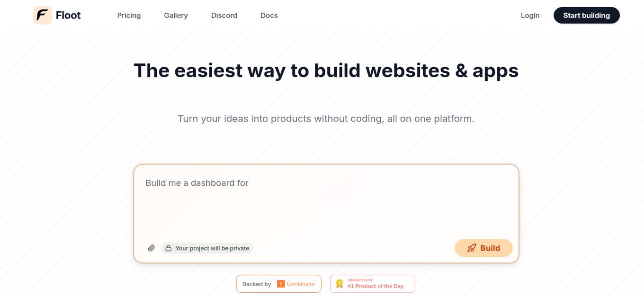Open the Discord link
The height and width of the screenshot is (296, 644).
(x=224, y=16)
